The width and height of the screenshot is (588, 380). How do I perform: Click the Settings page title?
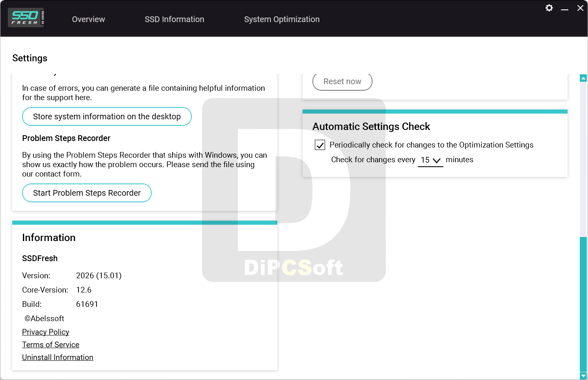pos(30,58)
